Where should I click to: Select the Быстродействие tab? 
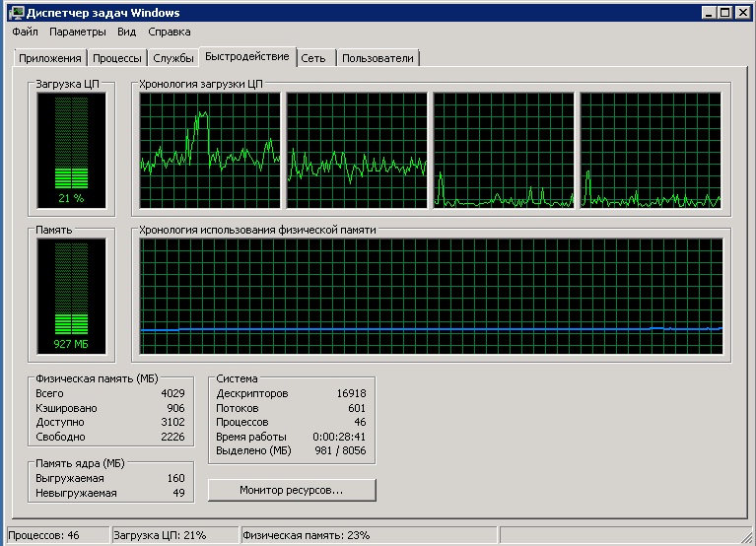coord(247,56)
